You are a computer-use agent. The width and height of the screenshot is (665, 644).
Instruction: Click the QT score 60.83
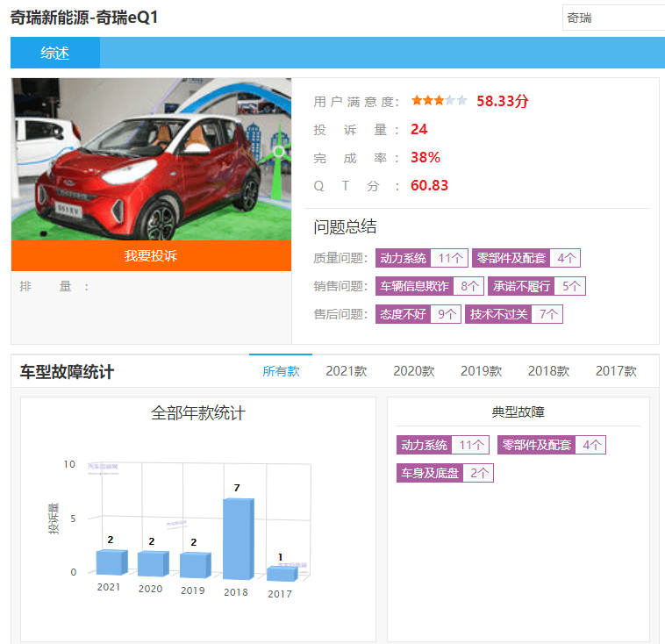[429, 185]
